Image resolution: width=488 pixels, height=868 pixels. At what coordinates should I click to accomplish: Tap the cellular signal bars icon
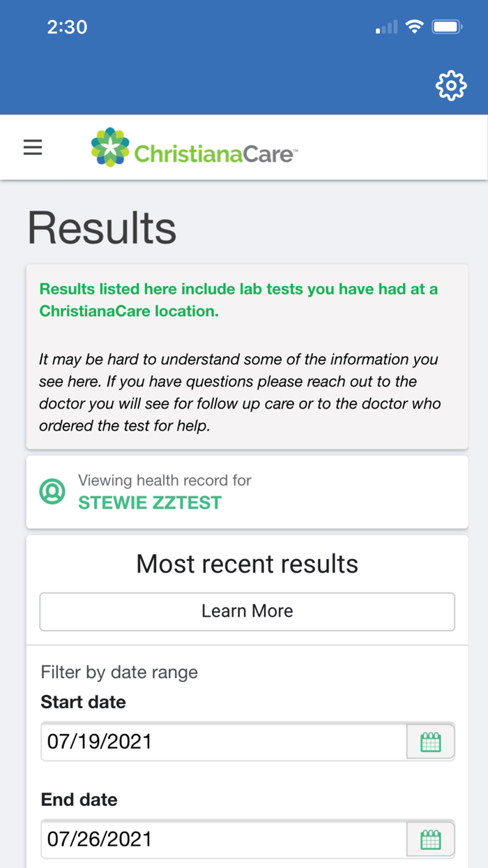coord(386,27)
